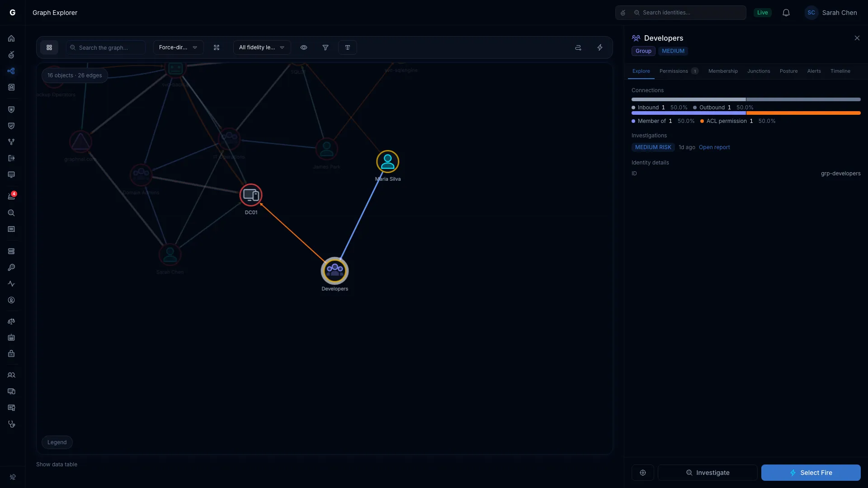This screenshot has width=868, height=488.
Task: Focus the Search the graph field
Action: [106, 47]
